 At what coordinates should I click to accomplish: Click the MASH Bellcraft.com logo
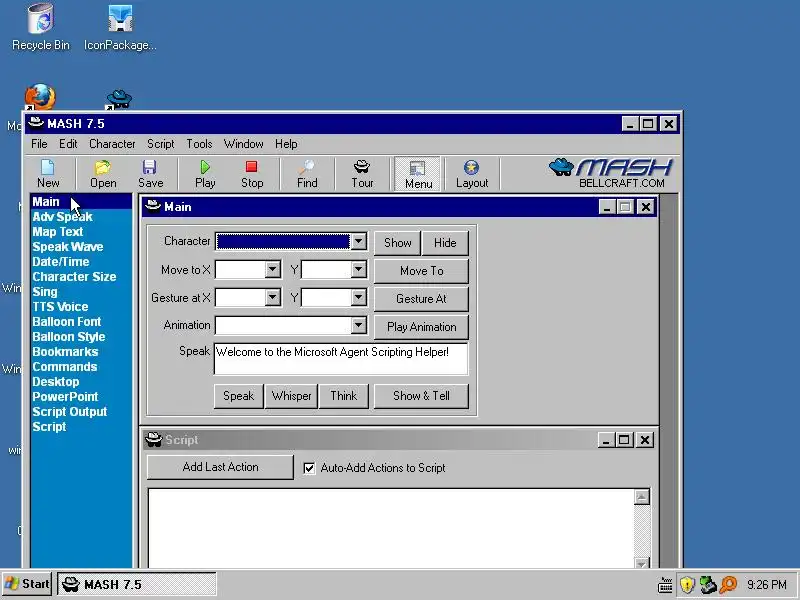[611, 173]
